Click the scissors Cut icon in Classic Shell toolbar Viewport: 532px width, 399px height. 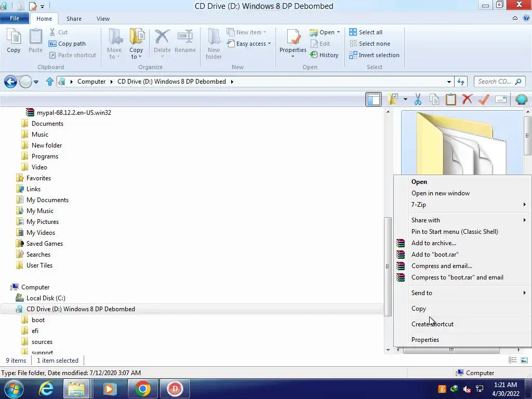click(x=418, y=99)
